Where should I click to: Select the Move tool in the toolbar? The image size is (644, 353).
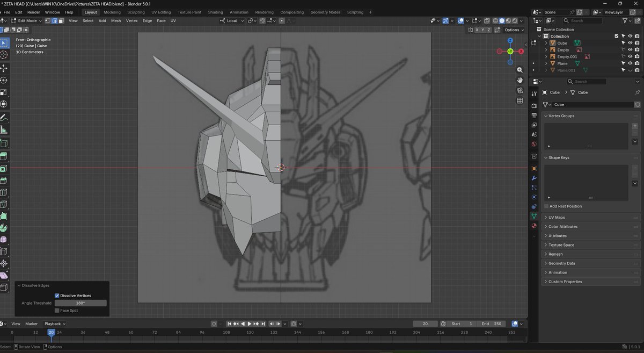click(x=4, y=68)
